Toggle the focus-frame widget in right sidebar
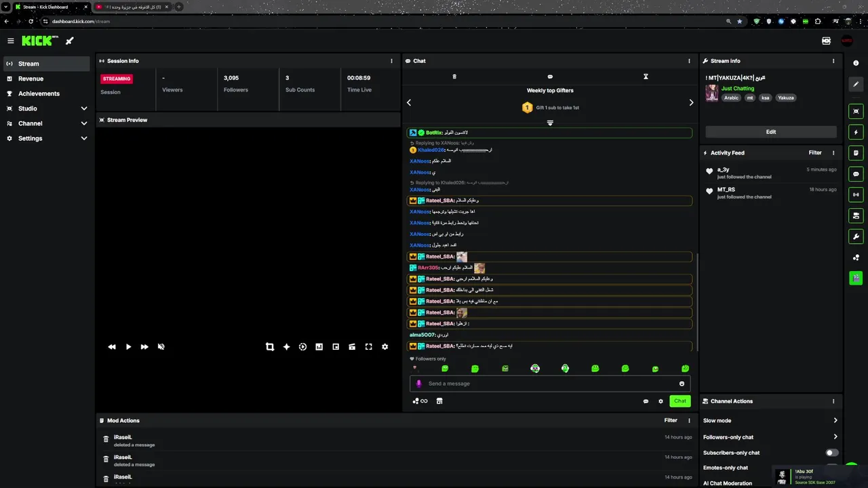868x488 pixels. [856, 111]
